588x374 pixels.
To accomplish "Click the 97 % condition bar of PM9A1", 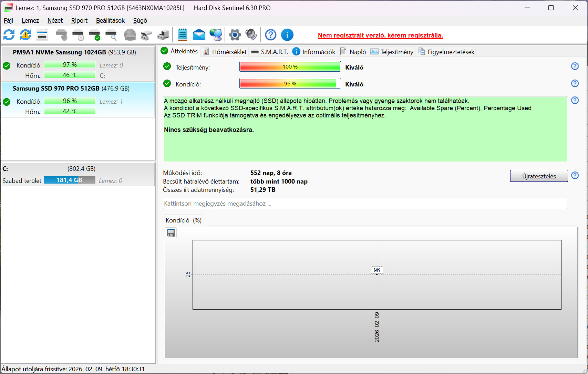I will (x=70, y=65).
